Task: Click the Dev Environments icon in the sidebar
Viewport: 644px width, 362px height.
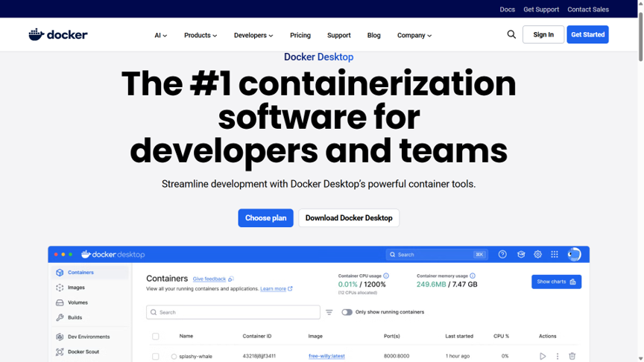Action: coord(60,337)
